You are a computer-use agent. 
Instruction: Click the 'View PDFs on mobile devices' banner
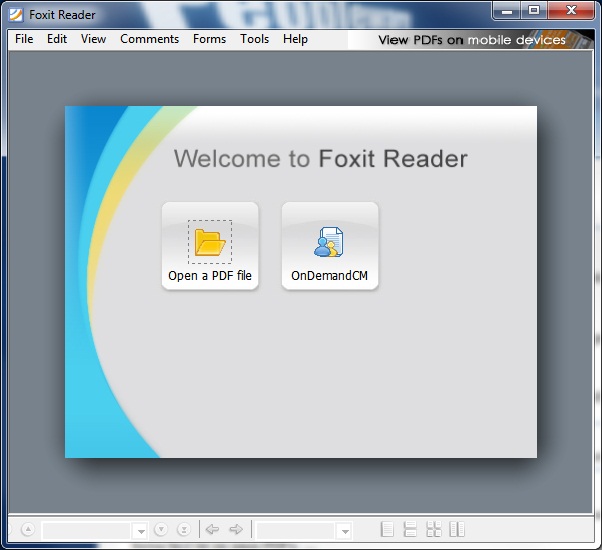pyautogui.click(x=471, y=40)
